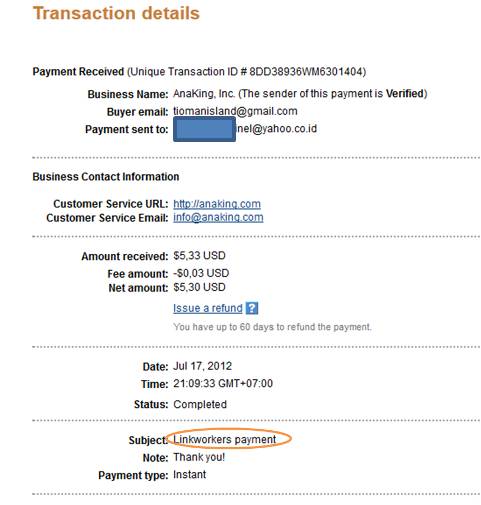Click the AnaKing, Inc. business name
The width and height of the screenshot is (481, 505).
(x=204, y=93)
